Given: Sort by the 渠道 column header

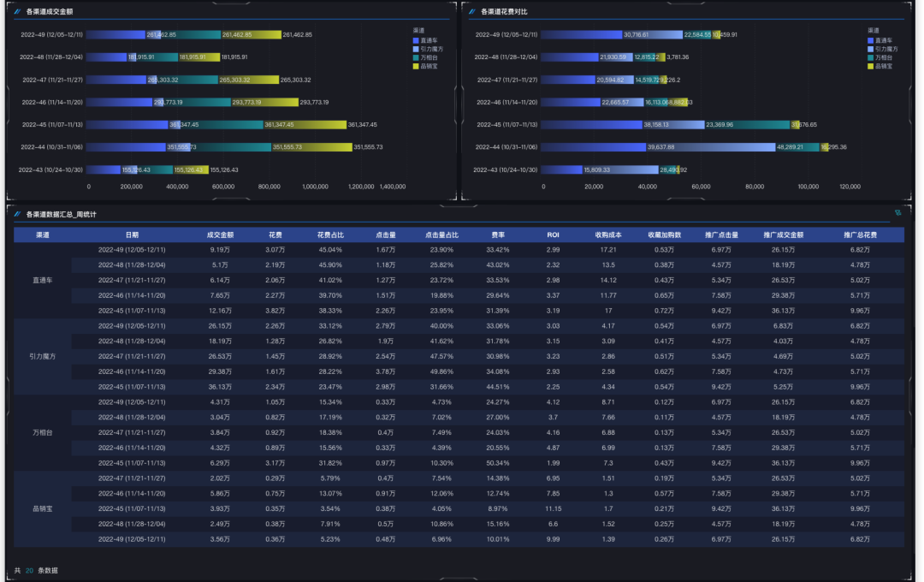Looking at the screenshot, I should pyautogui.click(x=43, y=235).
